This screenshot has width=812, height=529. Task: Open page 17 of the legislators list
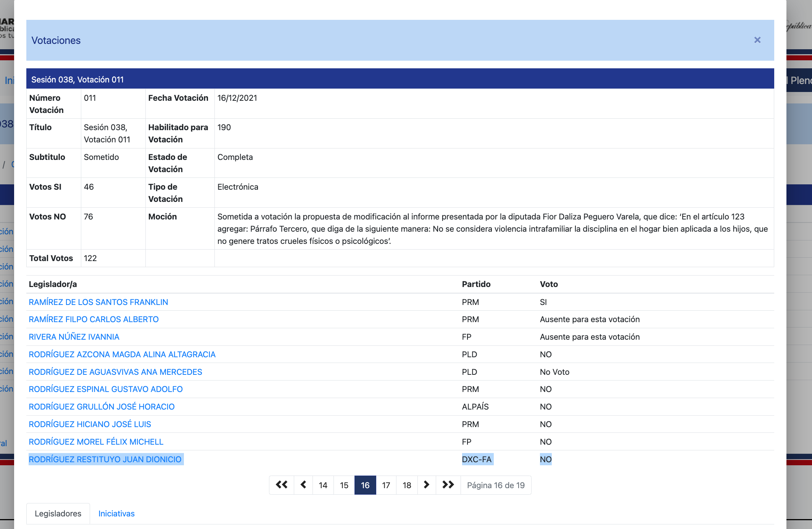386,485
